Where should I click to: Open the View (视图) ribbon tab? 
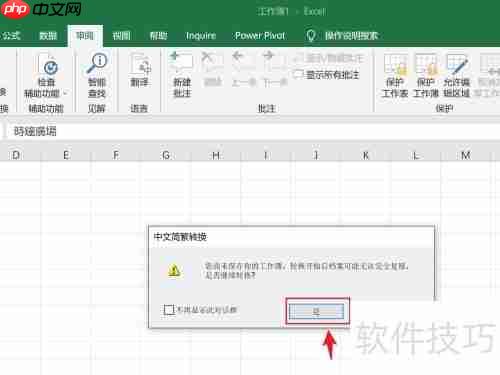pyautogui.click(x=121, y=35)
